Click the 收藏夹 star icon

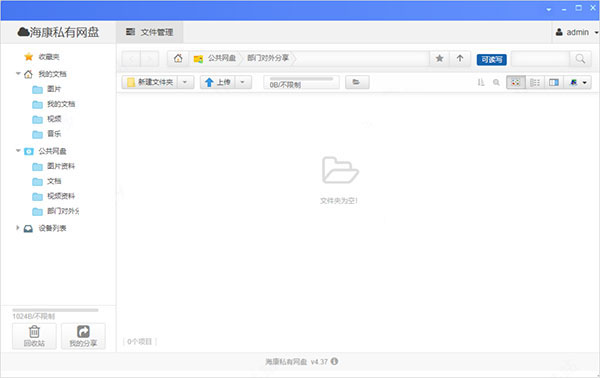29,57
